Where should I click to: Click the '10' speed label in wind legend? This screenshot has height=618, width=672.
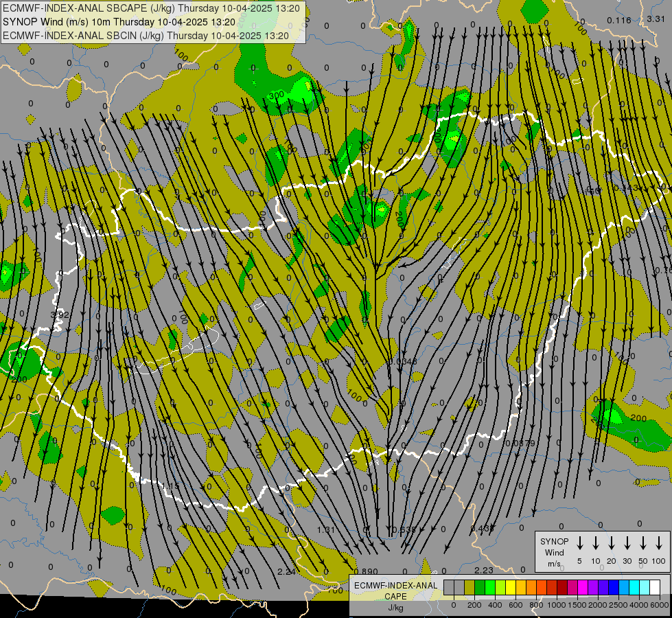tap(596, 561)
